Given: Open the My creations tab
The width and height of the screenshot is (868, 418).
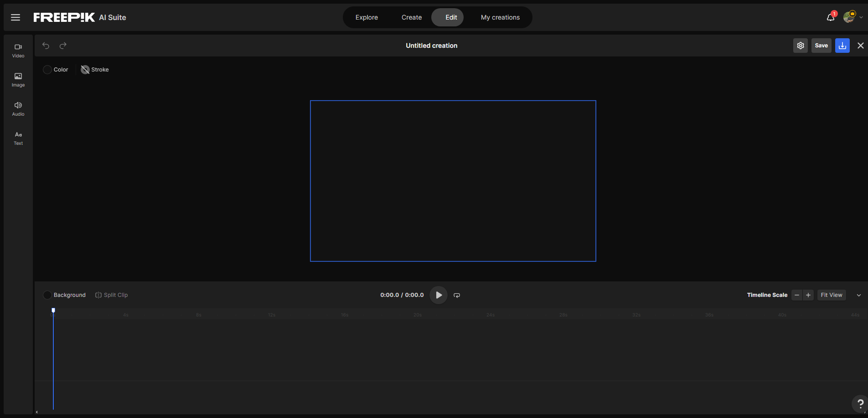Looking at the screenshot, I should pyautogui.click(x=500, y=17).
